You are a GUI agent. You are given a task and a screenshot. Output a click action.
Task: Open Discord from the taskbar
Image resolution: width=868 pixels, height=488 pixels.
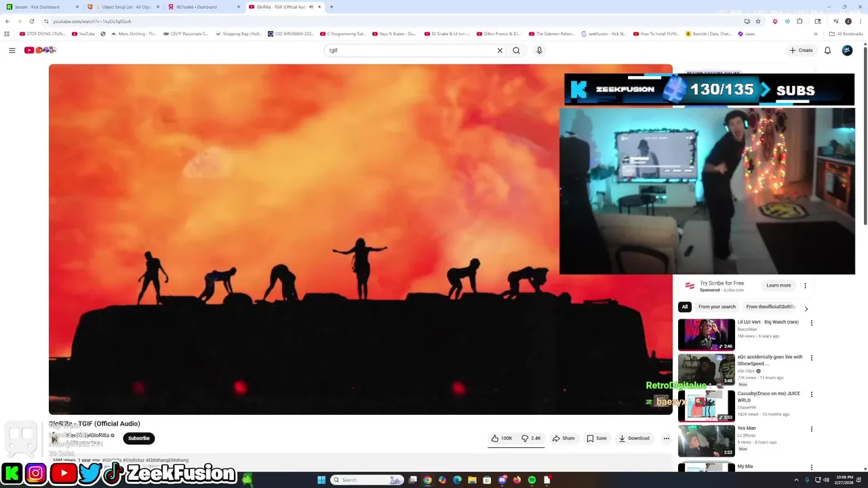[502, 480]
